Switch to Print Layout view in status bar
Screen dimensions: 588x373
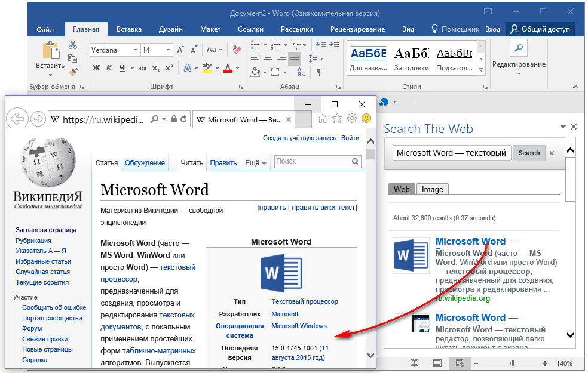(437, 363)
